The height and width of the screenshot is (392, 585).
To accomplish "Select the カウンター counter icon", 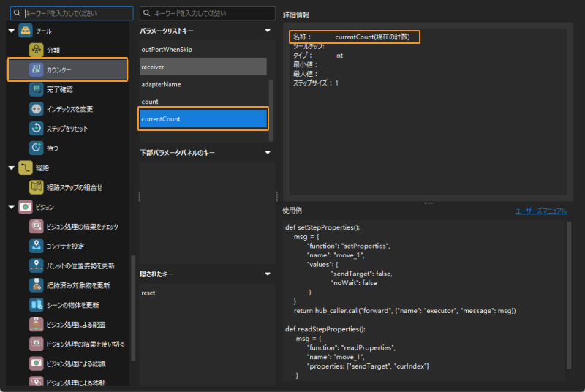I will tap(37, 69).
